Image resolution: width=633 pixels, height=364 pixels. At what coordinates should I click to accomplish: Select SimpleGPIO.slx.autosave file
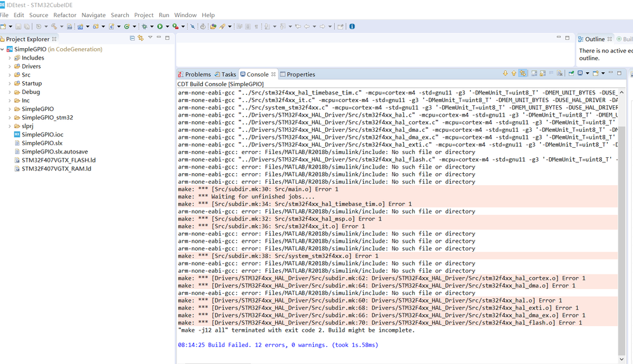pos(55,152)
